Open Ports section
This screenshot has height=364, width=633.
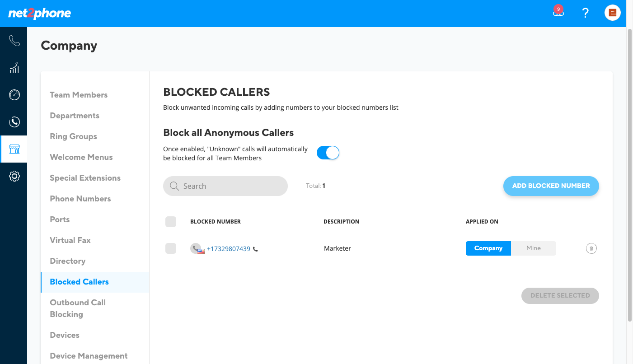(60, 219)
